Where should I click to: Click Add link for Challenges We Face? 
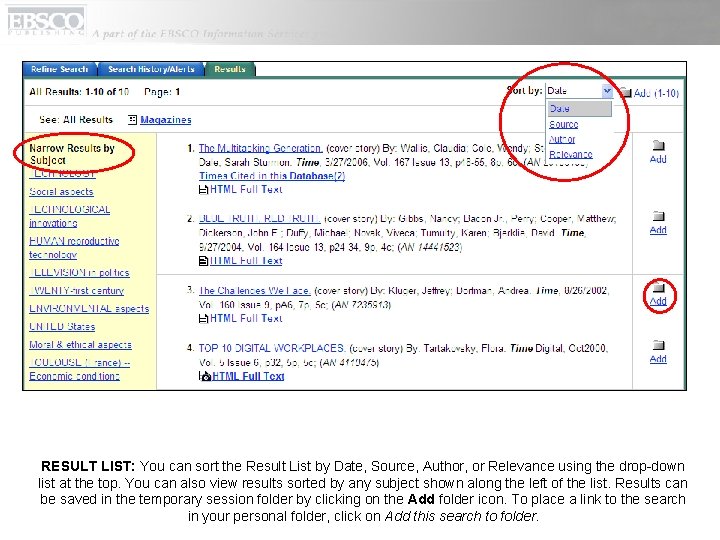pos(658,301)
